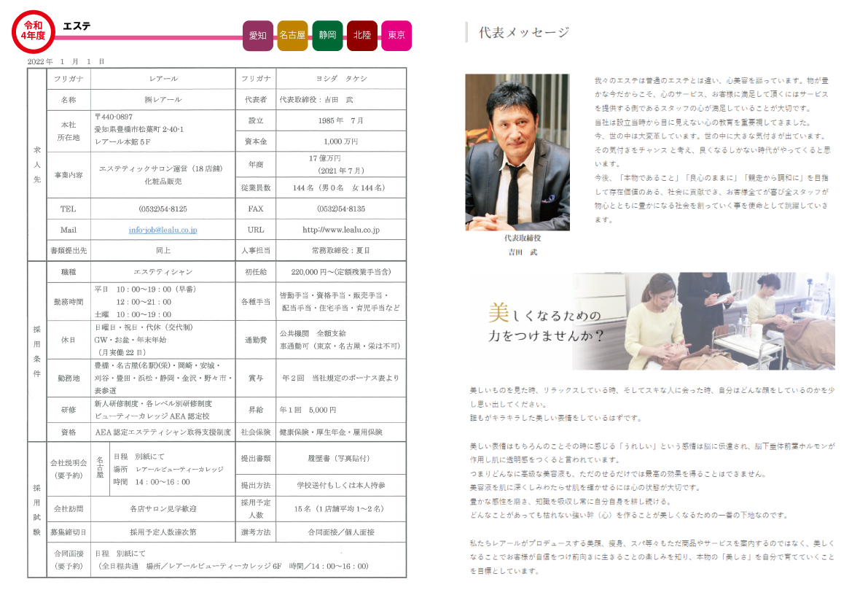Select the slogan 美しくなるための力をつけませんか？

(545, 323)
